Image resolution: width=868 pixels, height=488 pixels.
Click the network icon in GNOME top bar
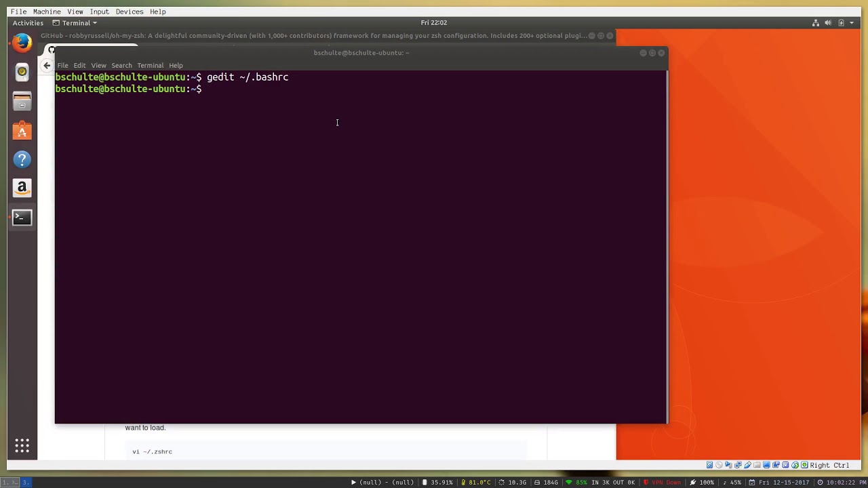pos(816,23)
